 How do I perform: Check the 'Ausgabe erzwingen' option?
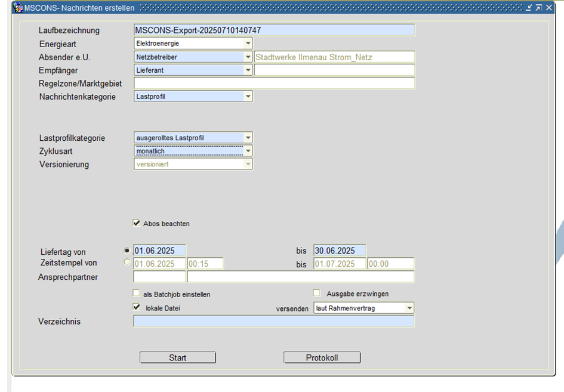317,294
